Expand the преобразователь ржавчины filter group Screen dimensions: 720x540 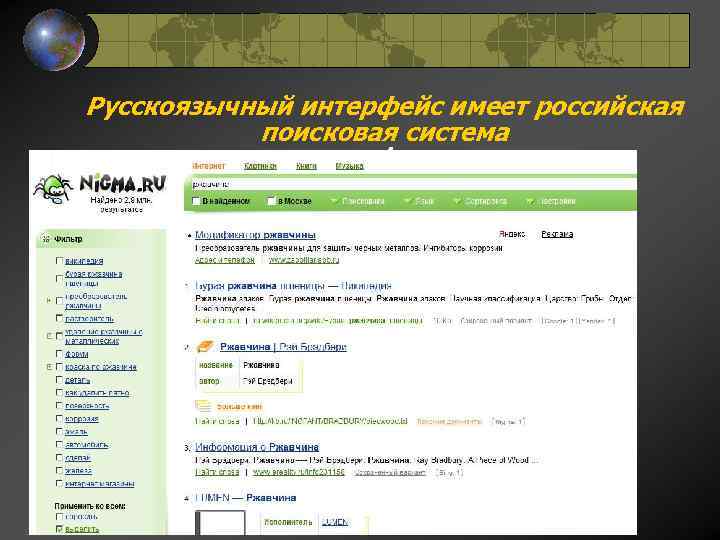pyautogui.click(x=49, y=300)
